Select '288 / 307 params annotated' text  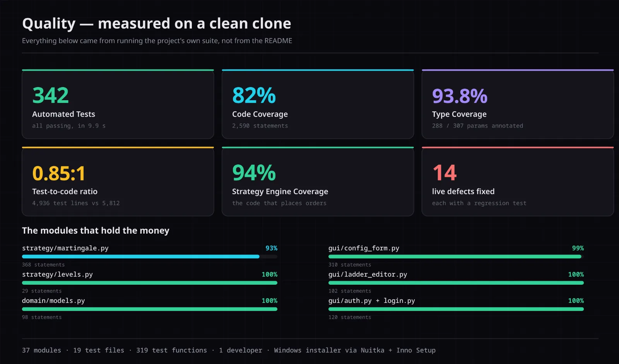click(477, 126)
